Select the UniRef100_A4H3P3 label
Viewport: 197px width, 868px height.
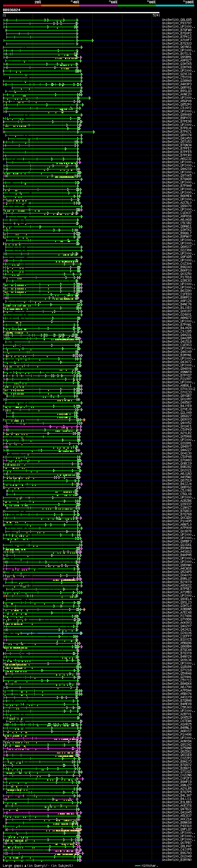point(177,84)
